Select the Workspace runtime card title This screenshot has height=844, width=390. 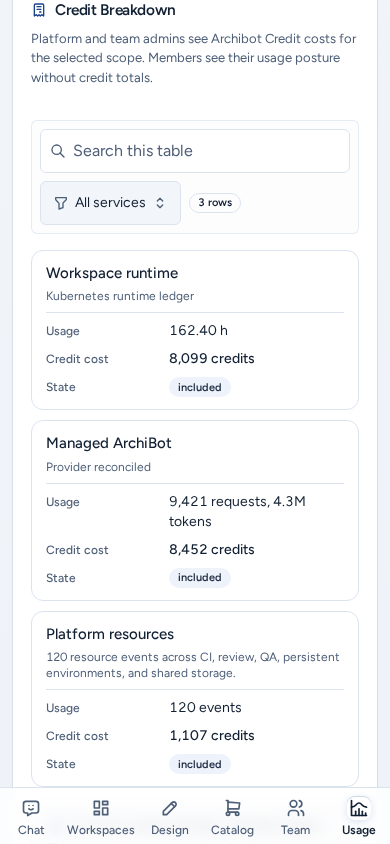click(112, 273)
